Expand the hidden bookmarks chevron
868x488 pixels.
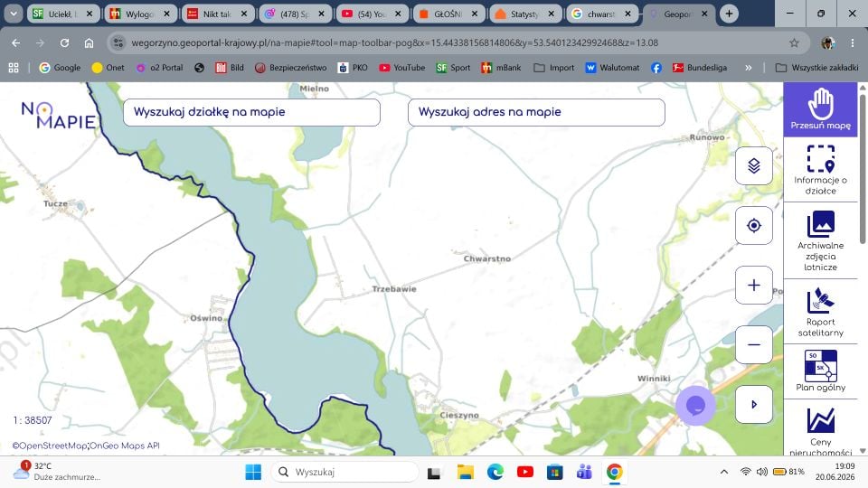click(x=749, y=68)
